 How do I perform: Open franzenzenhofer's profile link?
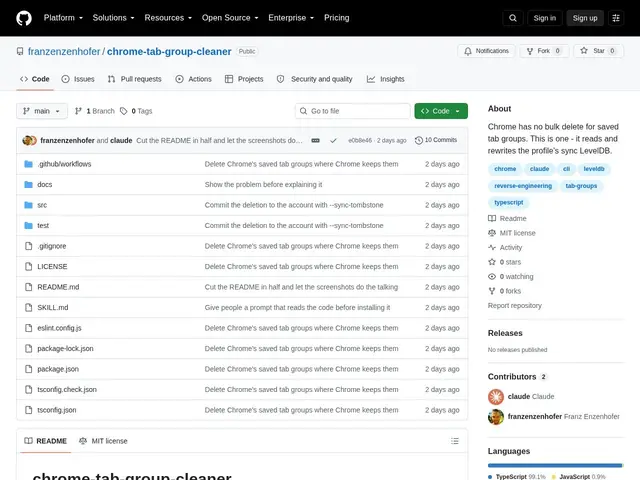click(x=64, y=51)
